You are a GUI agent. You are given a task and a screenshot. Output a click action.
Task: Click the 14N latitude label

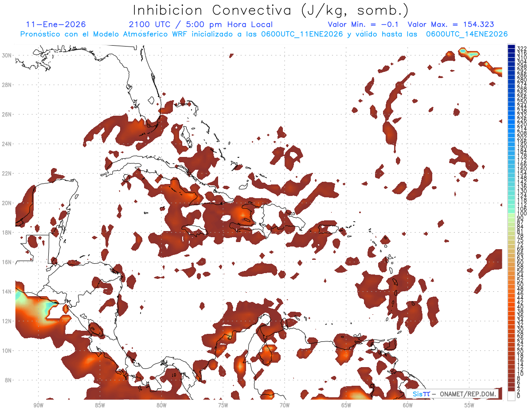pos(8,292)
